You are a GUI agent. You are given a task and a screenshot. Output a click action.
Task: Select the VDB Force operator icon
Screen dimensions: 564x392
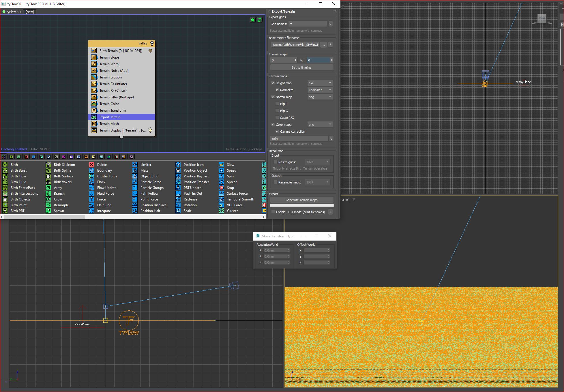pos(221,205)
